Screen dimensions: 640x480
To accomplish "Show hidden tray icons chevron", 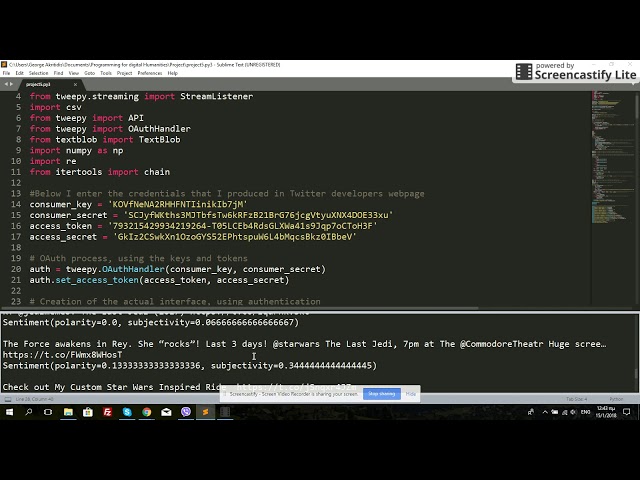I will click(x=545, y=412).
